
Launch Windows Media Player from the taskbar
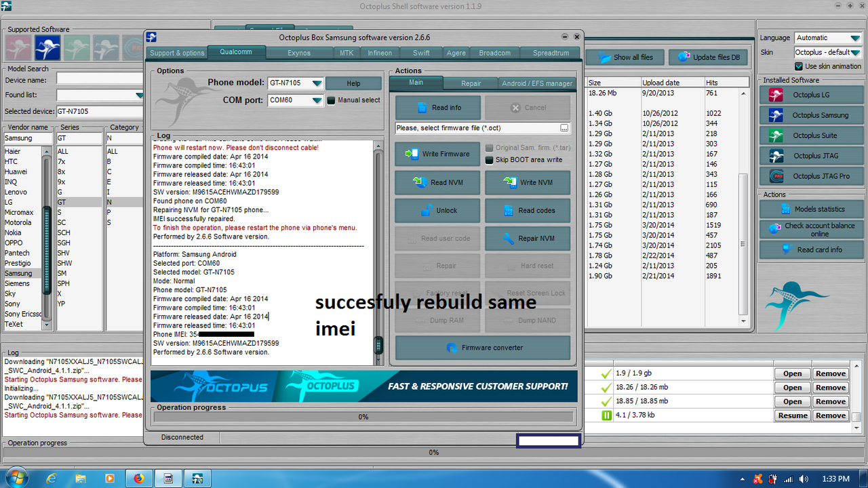tap(109, 479)
